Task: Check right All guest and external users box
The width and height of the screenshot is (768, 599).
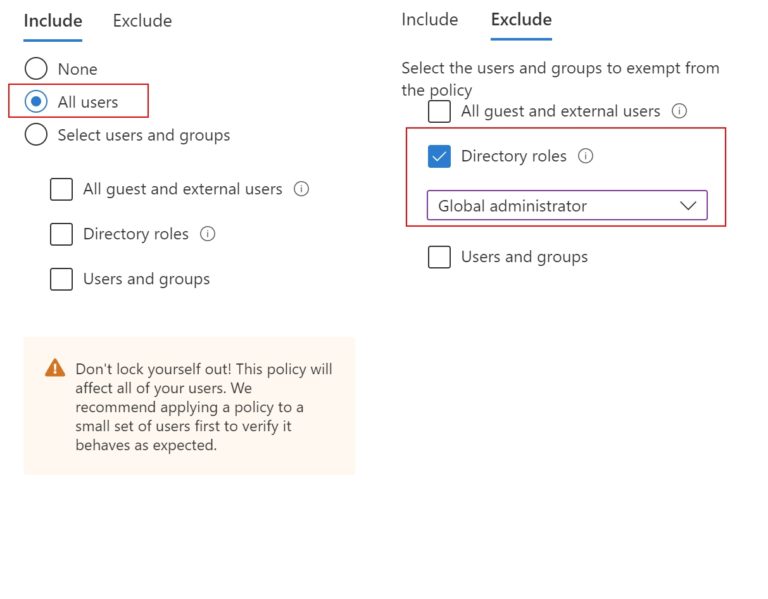Action: coord(439,111)
